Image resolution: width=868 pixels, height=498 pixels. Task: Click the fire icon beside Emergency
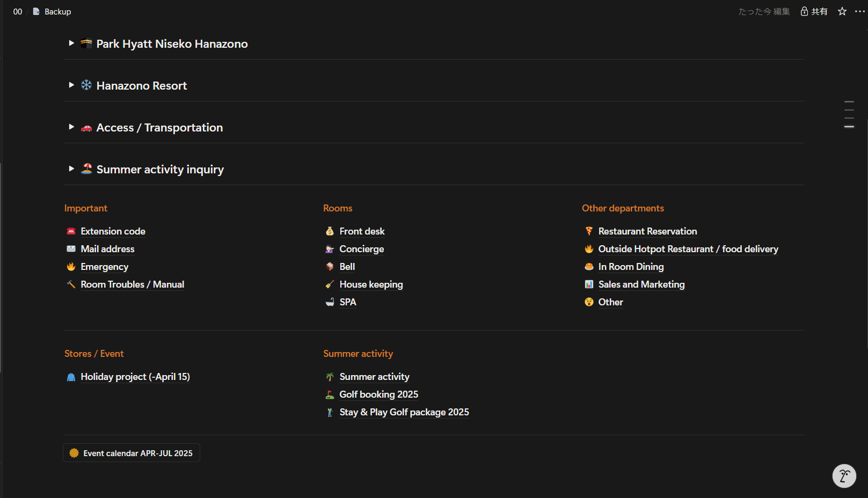point(71,267)
